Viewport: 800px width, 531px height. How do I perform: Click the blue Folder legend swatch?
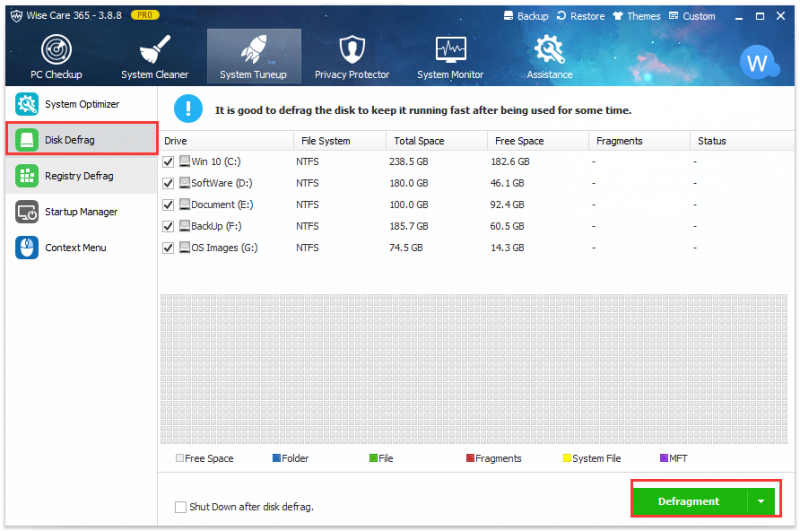[277, 458]
